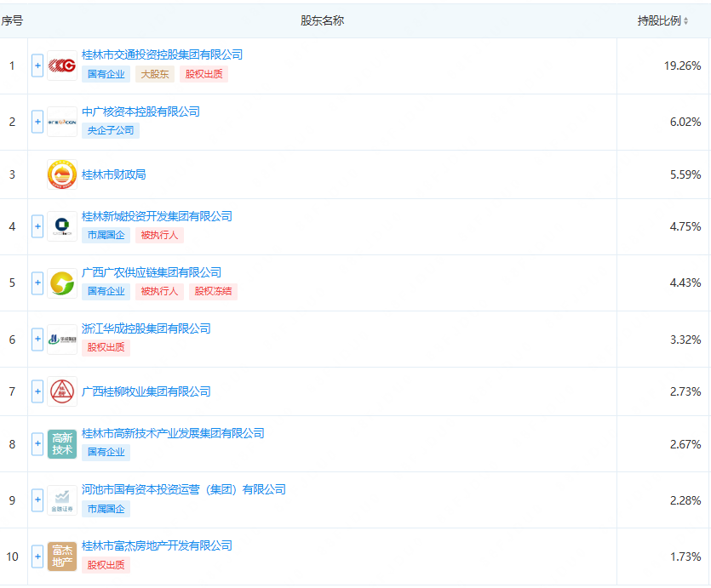Open 桂林新城投资开发集团有限公司 link
This screenshot has height=588, width=711.
pyautogui.click(x=157, y=216)
